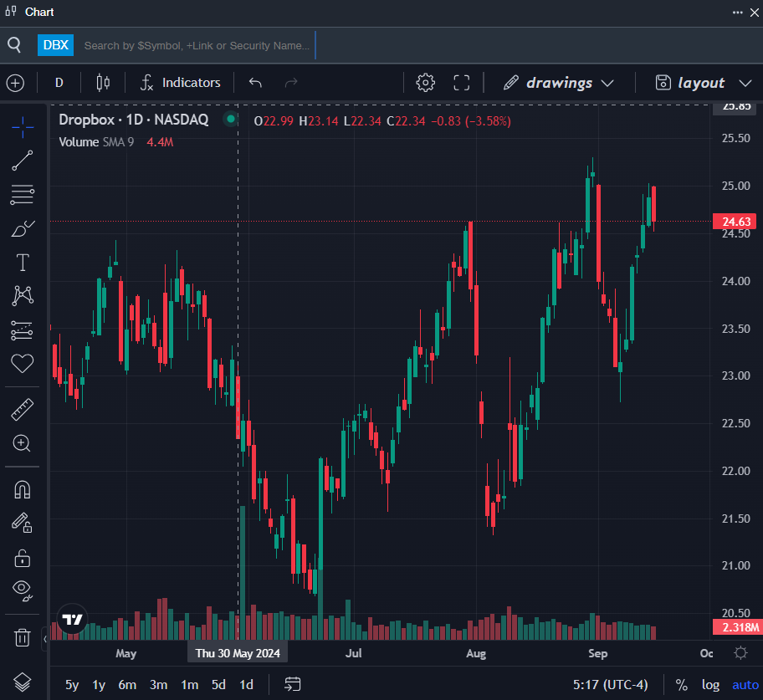Image resolution: width=763 pixels, height=700 pixels.
Task: Undo the last chart action
Action: pos(255,83)
